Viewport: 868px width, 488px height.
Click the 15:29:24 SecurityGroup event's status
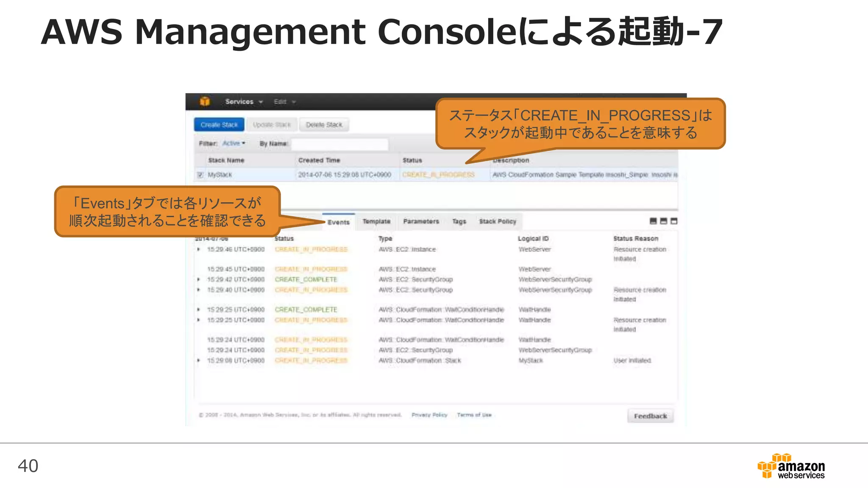tap(311, 350)
